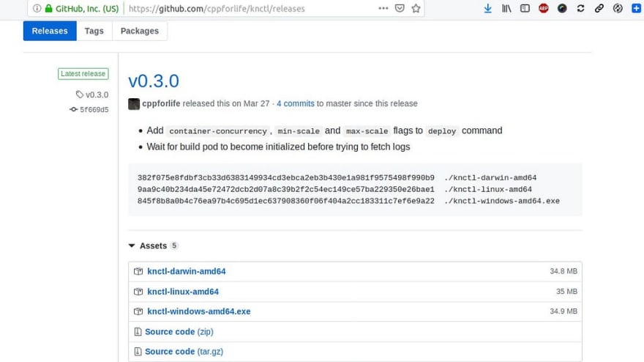Click the max-scale code text
644x362 pixels.
pos(367,131)
